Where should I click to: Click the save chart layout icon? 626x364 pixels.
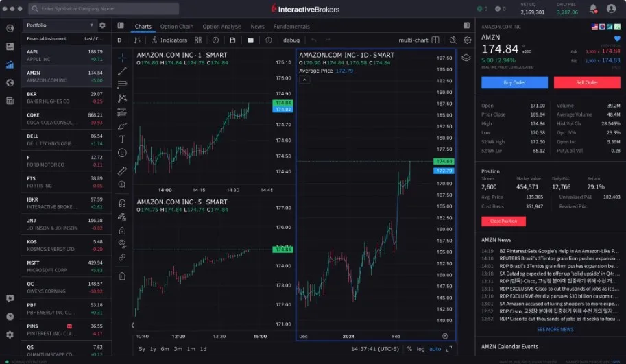tap(232, 40)
